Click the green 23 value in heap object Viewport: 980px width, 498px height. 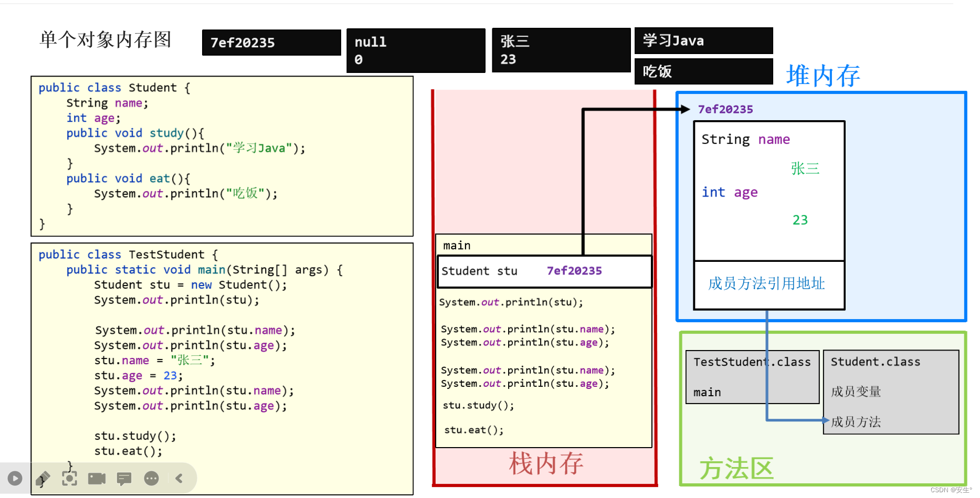pos(800,220)
